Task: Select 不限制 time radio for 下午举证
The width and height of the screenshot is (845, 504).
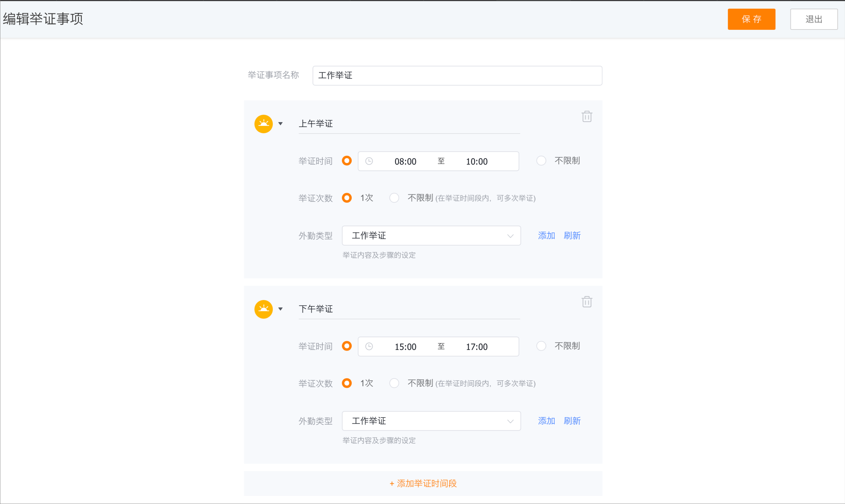Action: [541, 346]
